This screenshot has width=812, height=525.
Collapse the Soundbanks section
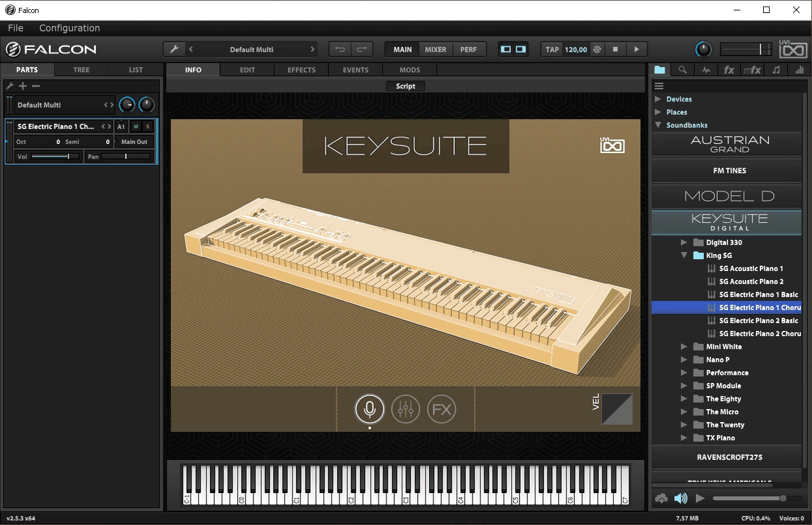(x=658, y=125)
